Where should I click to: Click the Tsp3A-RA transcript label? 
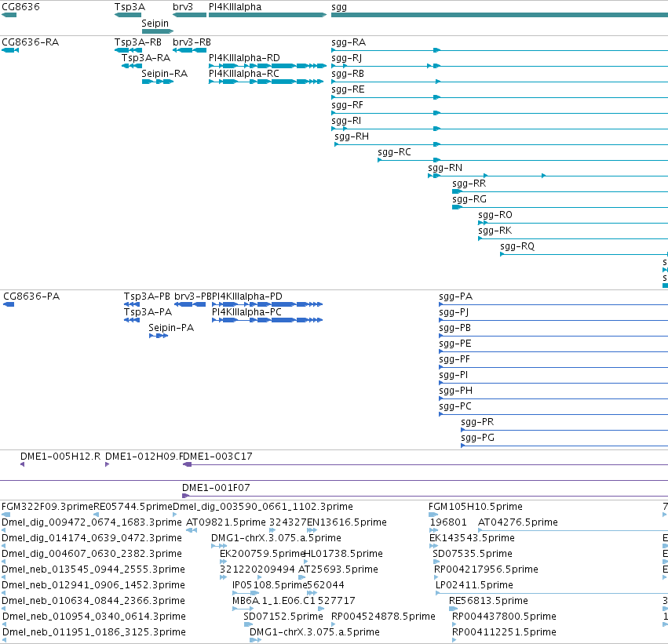[x=146, y=58]
